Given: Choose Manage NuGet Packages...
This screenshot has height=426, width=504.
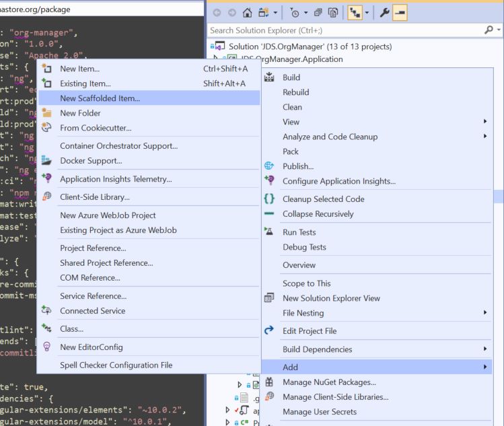Looking at the screenshot, I should tap(377, 382).
